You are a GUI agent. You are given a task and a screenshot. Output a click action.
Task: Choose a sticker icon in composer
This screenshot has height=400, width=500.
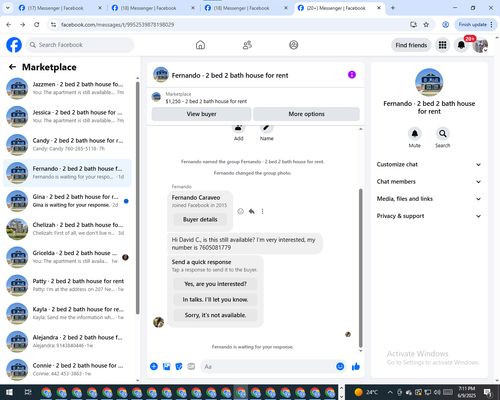pyautogui.click(x=179, y=367)
